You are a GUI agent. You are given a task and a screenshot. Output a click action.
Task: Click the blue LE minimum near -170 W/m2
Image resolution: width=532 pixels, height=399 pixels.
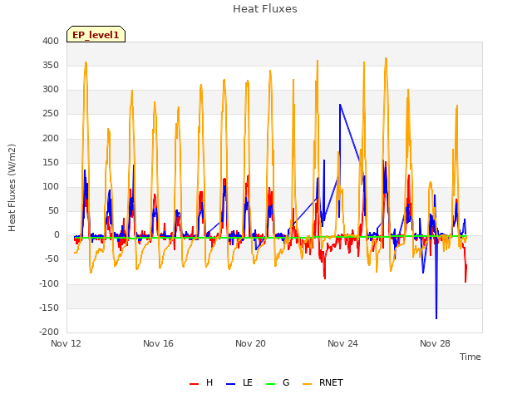[436, 318]
